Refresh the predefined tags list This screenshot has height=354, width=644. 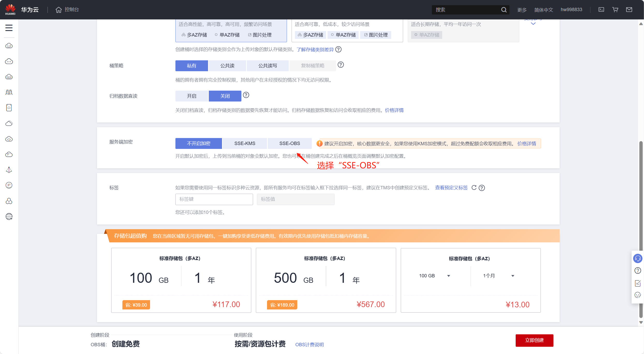click(474, 187)
